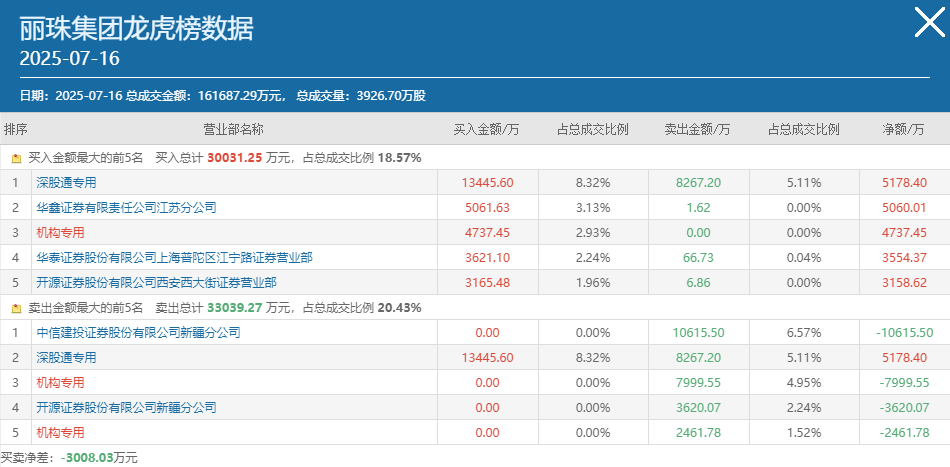
Task: Click net amount 3158.62
Action: coord(904,282)
